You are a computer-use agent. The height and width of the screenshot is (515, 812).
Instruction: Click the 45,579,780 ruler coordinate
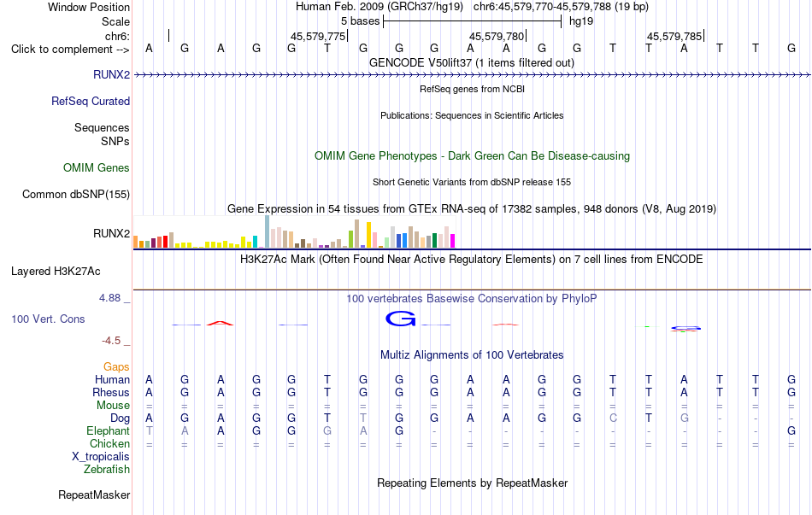pyautogui.click(x=497, y=36)
